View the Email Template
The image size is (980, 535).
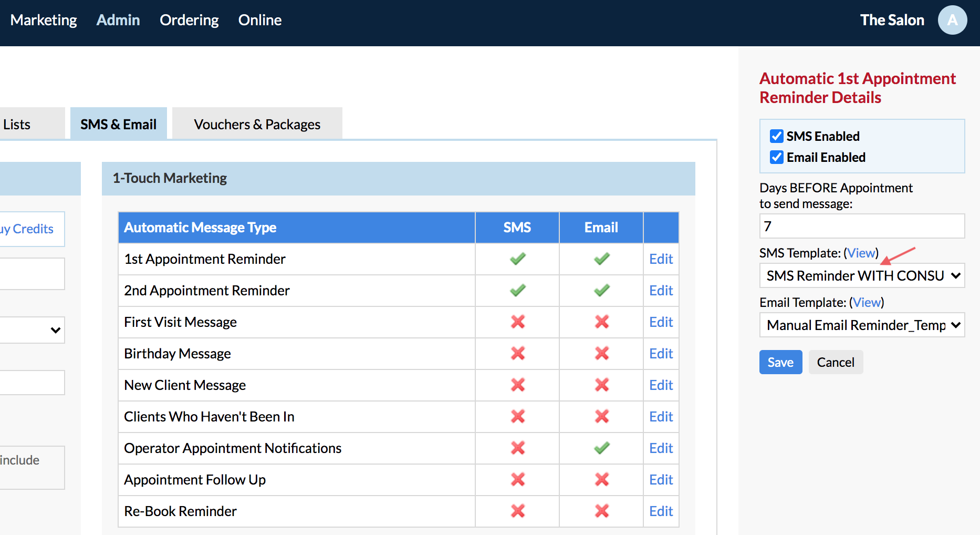tap(867, 302)
